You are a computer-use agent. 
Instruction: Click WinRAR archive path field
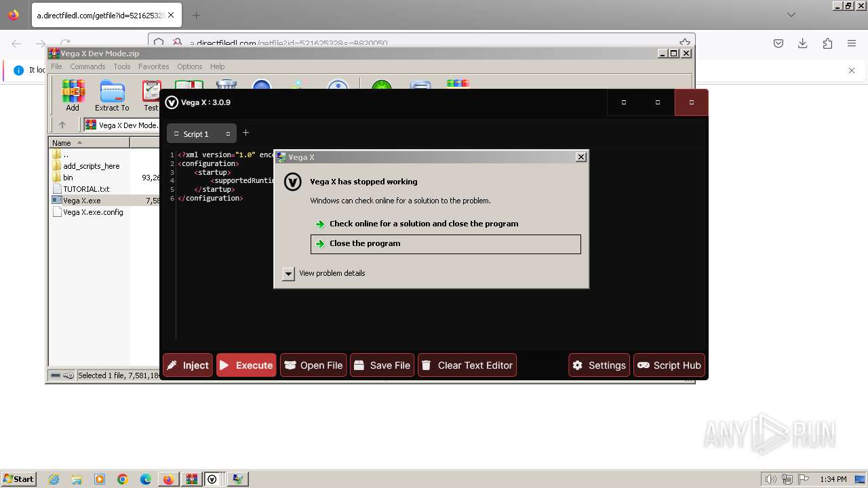[122, 125]
